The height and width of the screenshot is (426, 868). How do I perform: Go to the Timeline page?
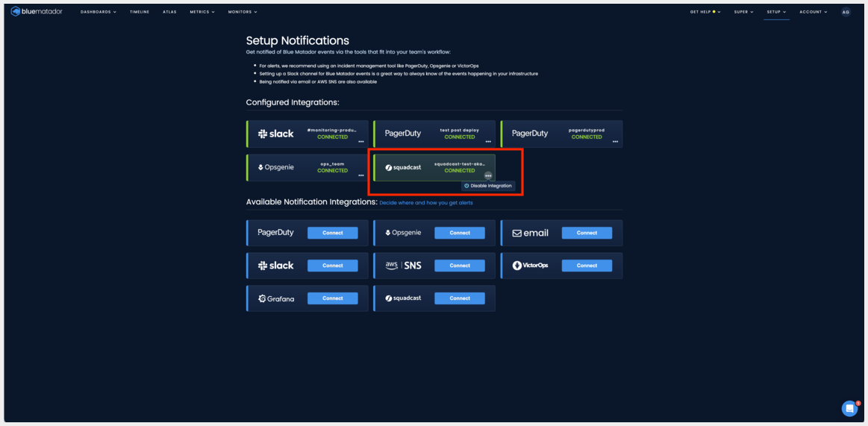click(140, 12)
